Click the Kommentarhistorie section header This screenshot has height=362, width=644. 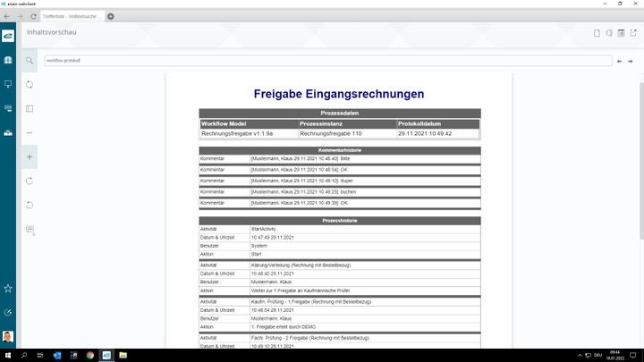(340, 150)
